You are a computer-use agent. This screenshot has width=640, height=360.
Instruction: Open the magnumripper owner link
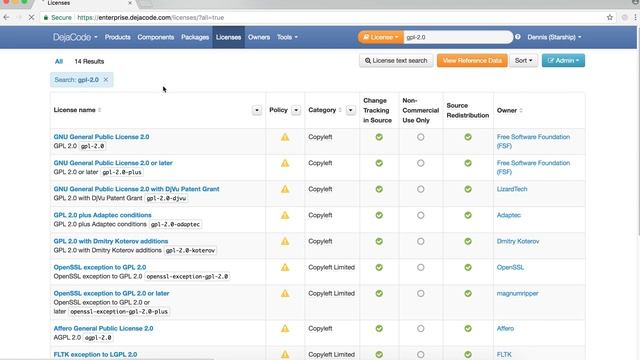pos(518,293)
